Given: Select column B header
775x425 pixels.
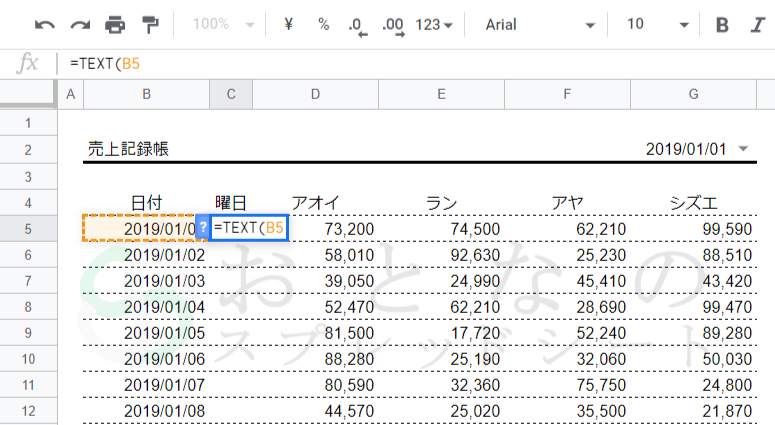Looking at the screenshot, I should tap(147, 94).
